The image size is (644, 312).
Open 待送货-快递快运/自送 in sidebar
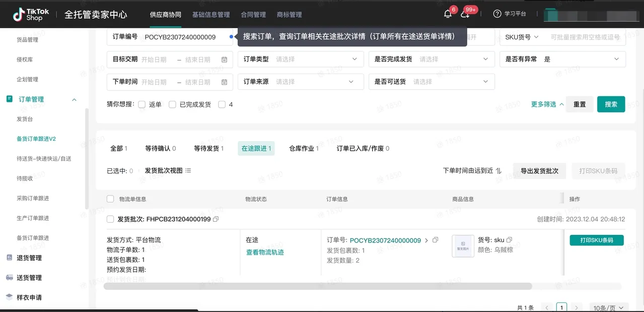(44, 159)
